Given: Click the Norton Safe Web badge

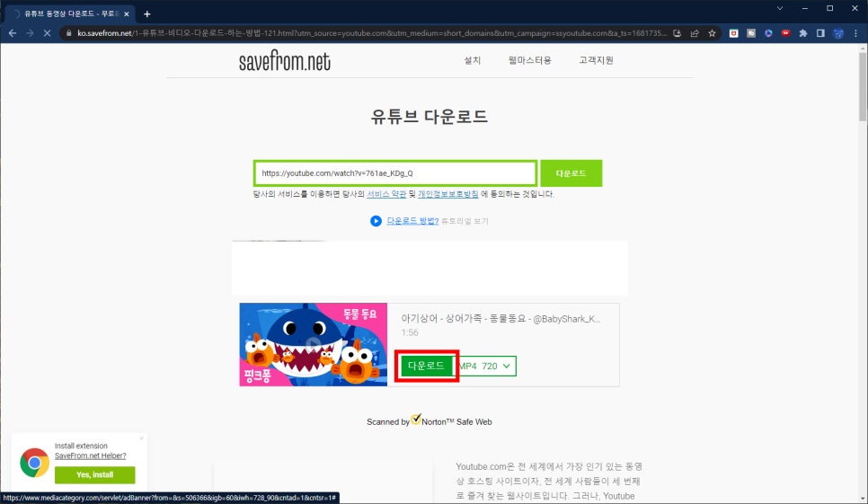Looking at the screenshot, I should [429, 420].
